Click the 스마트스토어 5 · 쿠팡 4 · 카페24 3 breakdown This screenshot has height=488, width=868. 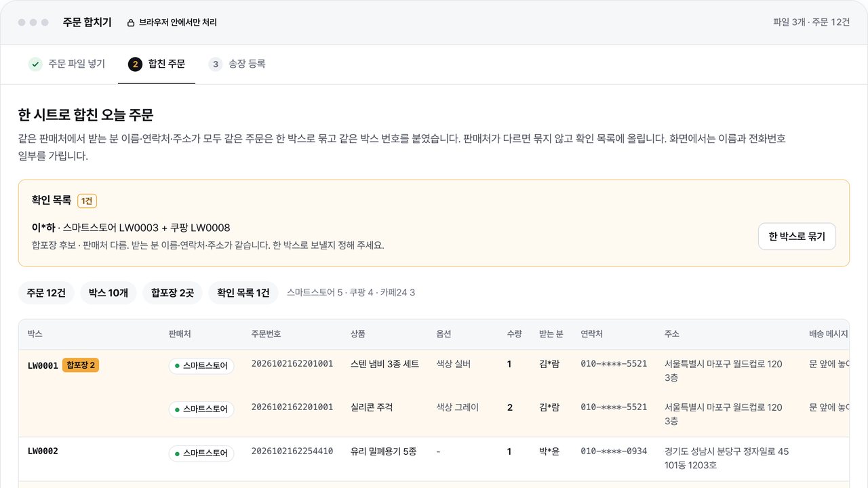351,293
